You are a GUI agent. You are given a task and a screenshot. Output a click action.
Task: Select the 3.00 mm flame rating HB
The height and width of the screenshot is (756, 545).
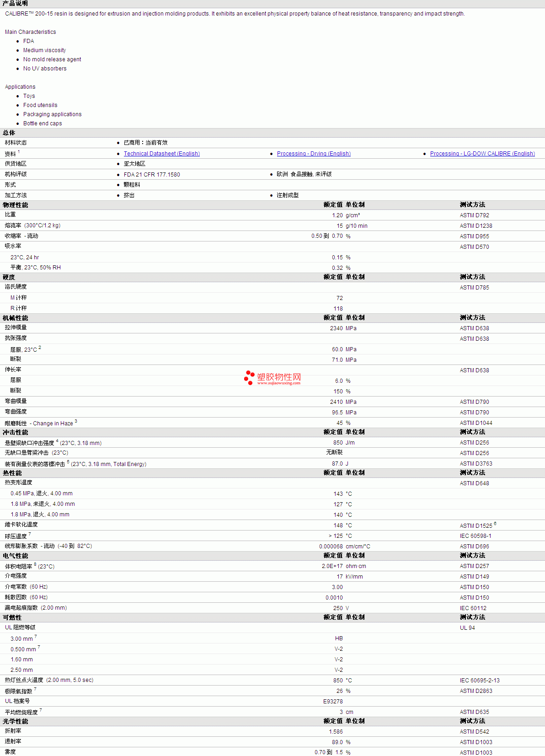point(339,638)
